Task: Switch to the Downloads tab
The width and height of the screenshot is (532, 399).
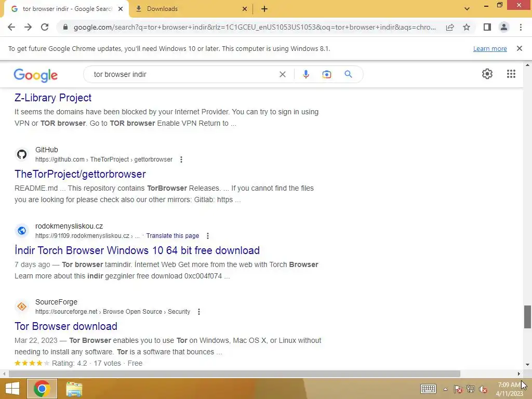Action: pyautogui.click(x=190, y=9)
